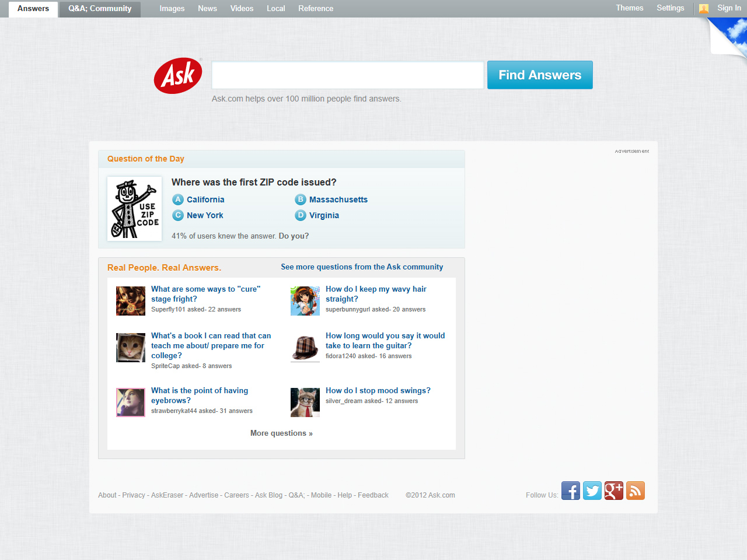The image size is (747, 560).
Task: Click the '©2012 Ask.com' copyright text
Action: pos(430,495)
